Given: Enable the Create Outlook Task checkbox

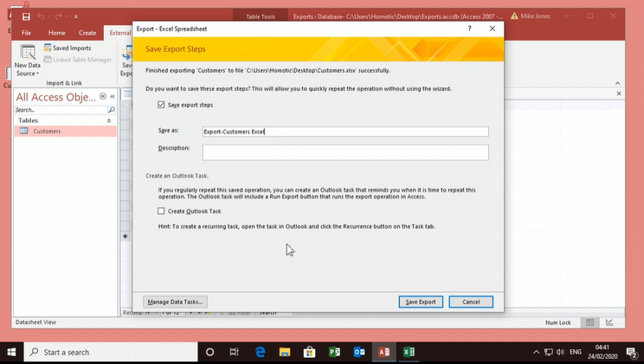Looking at the screenshot, I should pyautogui.click(x=161, y=211).
